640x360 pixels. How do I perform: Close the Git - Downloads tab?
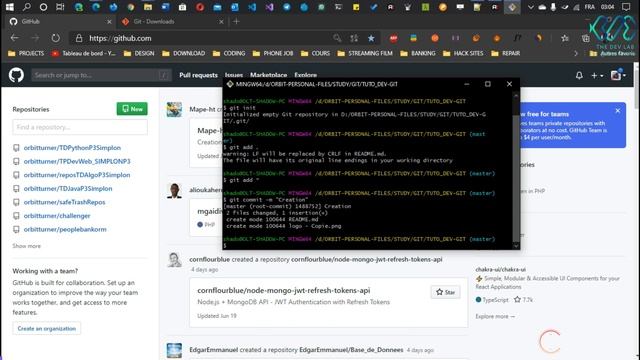point(221,22)
